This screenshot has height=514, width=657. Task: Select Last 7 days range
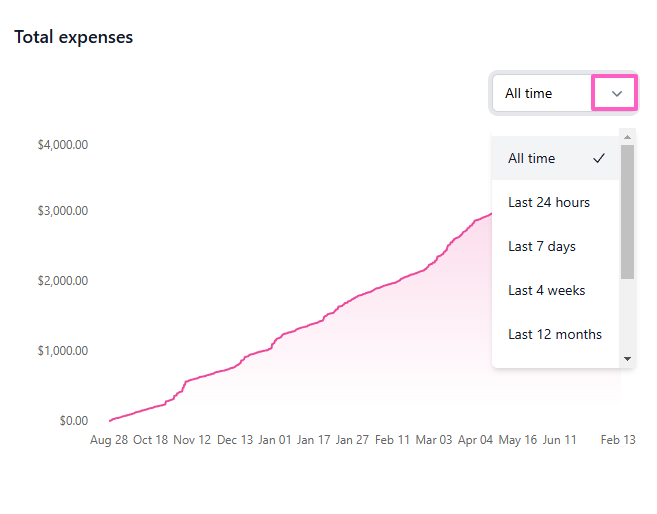(x=542, y=246)
